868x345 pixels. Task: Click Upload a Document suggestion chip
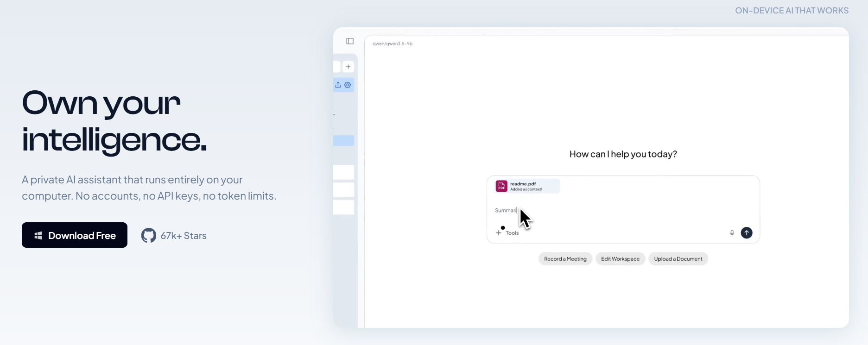[x=678, y=259]
